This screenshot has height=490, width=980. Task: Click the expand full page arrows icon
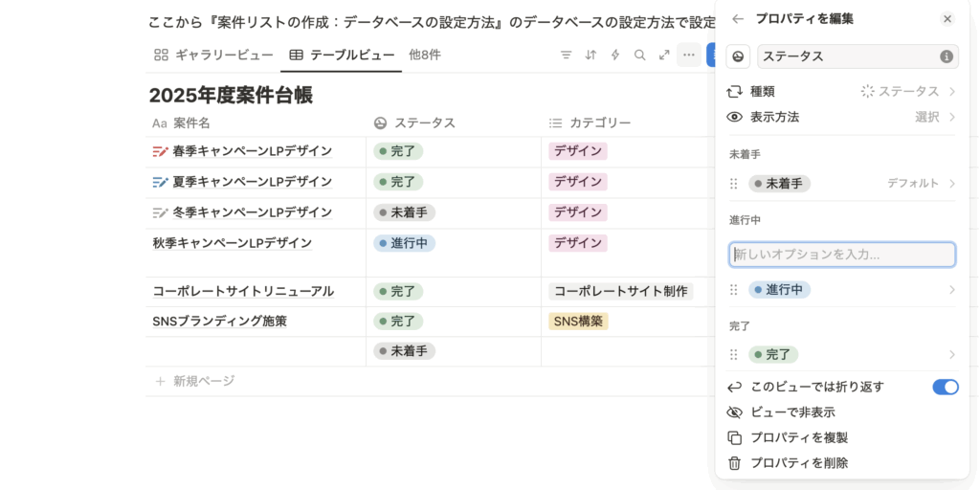pyautogui.click(x=664, y=56)
